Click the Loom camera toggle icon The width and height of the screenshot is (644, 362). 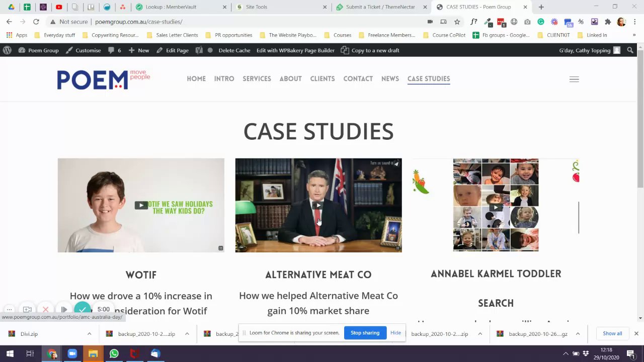(x=27, y=310)
